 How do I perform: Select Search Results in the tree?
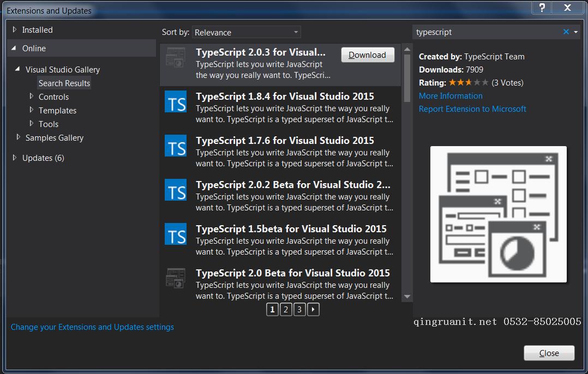click(64, 83)
